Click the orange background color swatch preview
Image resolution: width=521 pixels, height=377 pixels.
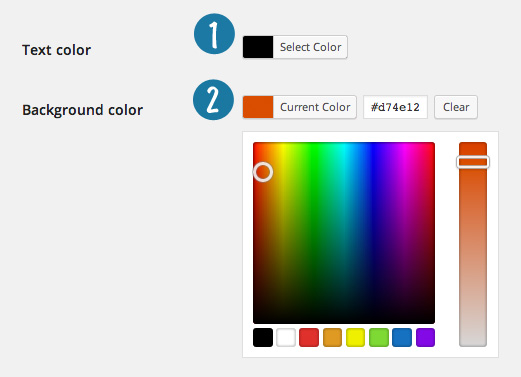point(258,107)
